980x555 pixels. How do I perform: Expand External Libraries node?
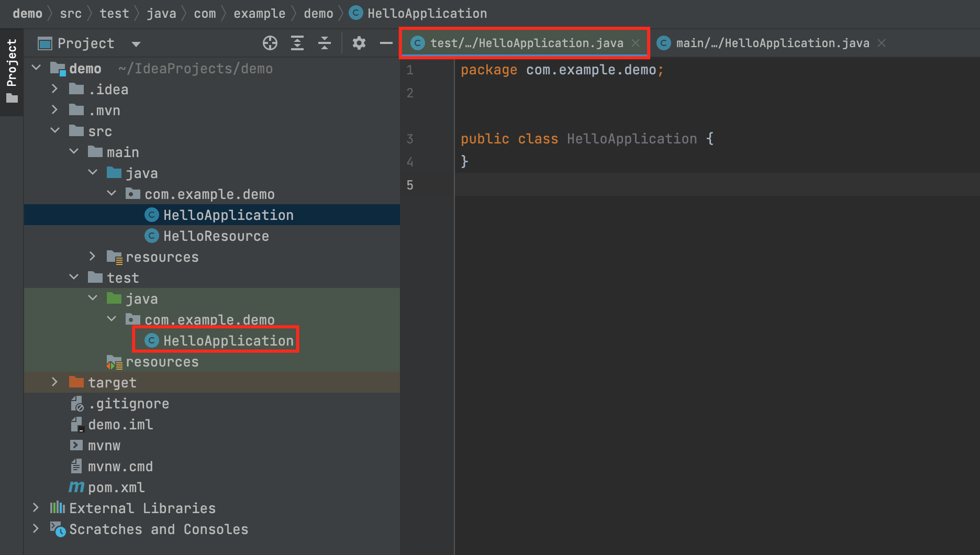coord(36,507)
